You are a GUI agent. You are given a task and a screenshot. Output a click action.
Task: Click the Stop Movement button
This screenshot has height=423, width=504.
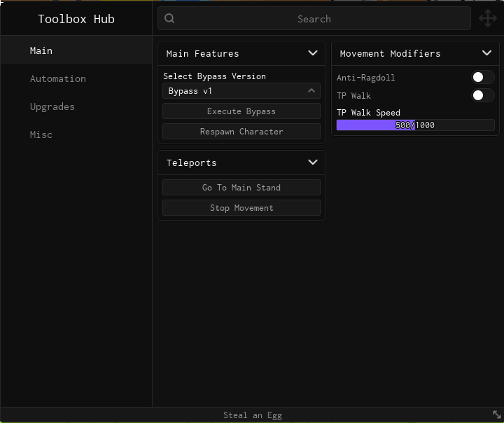tap(241, 208)
